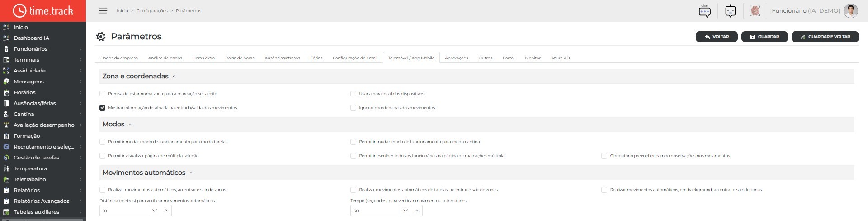This screenshot has width=868, height=221.
Task: Switch to 'Horas extra' tab
Action: (x=203, y=58)
